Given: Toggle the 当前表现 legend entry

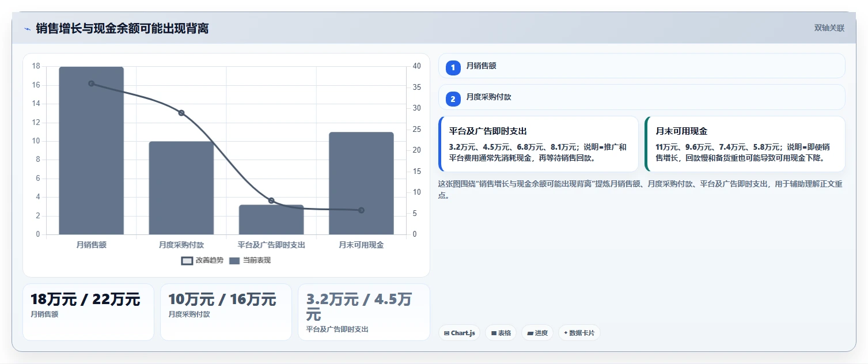Looking at the screenshot, I should (249, 261).
